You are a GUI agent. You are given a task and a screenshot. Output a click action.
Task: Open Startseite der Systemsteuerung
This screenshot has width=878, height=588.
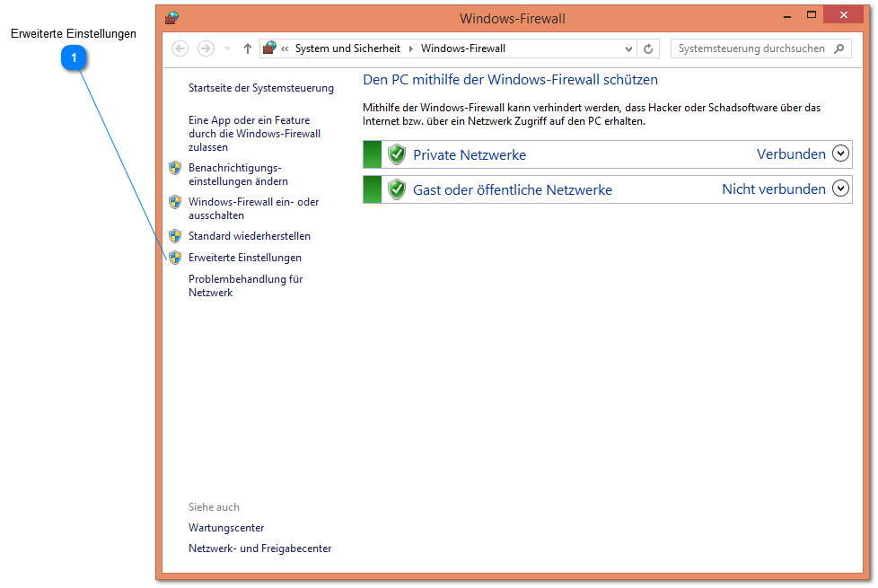(x=261, y=88)
